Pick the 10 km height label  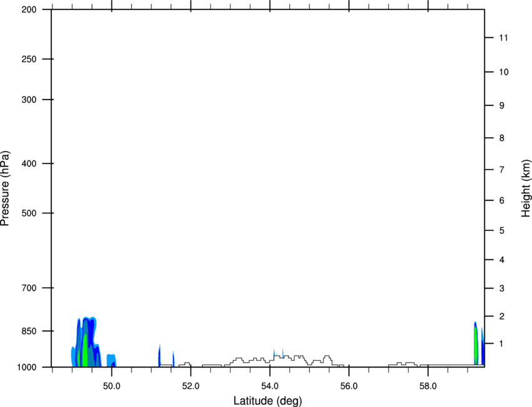coord(504,72)
